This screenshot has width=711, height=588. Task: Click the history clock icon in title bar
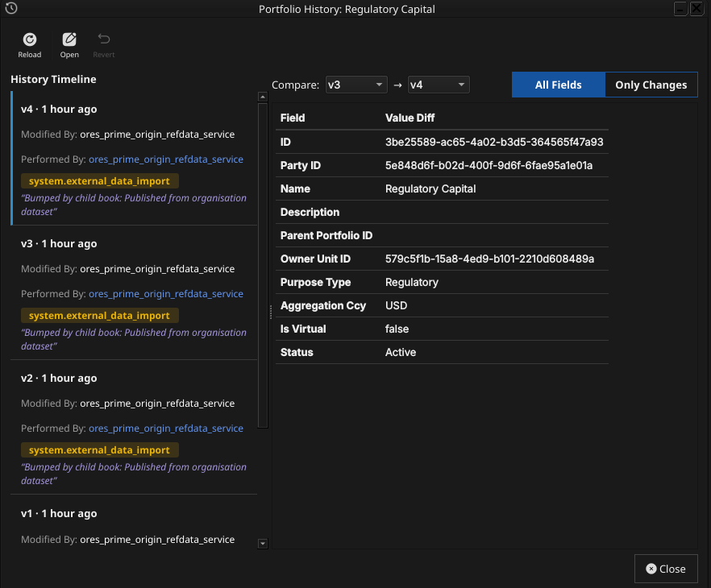point(11,8)
